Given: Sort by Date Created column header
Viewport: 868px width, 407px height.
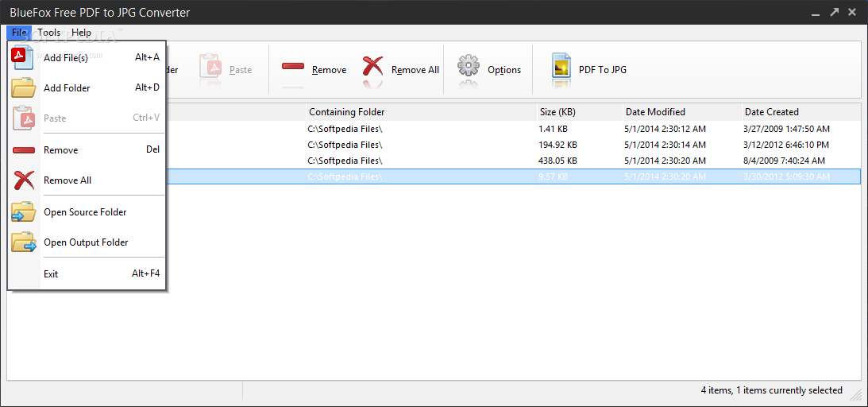Looking at the screenshot, I should [x=801, y=112].
